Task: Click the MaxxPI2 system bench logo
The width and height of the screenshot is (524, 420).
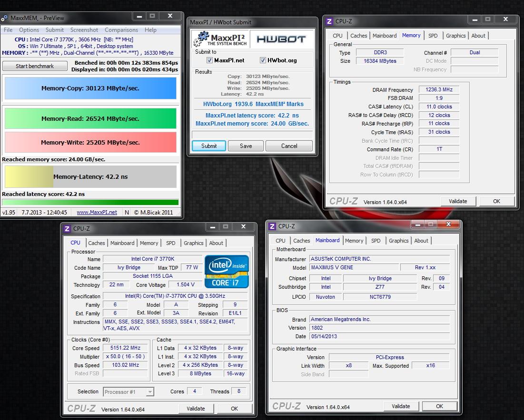Action: [x=221, y=39]
